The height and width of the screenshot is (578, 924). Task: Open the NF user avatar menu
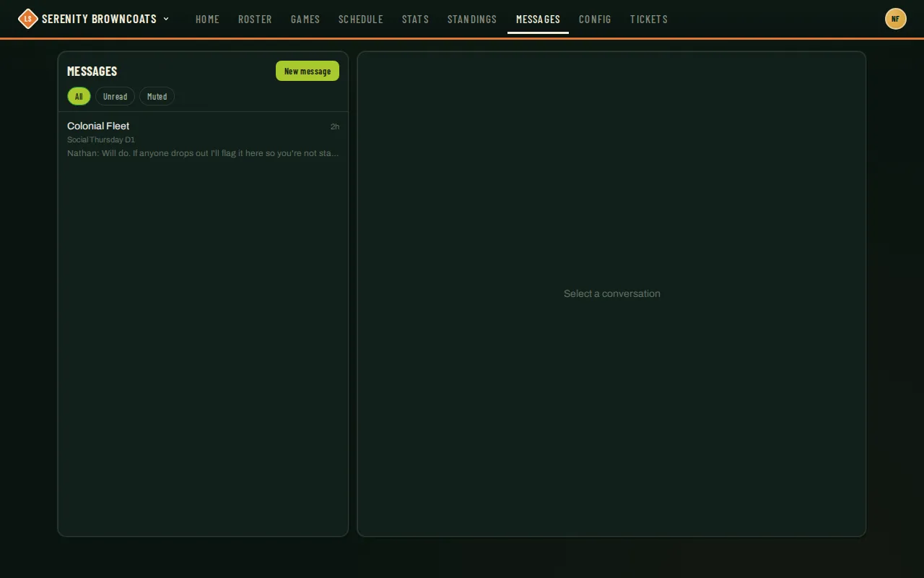pyautogui.click(x=895, y=19)
